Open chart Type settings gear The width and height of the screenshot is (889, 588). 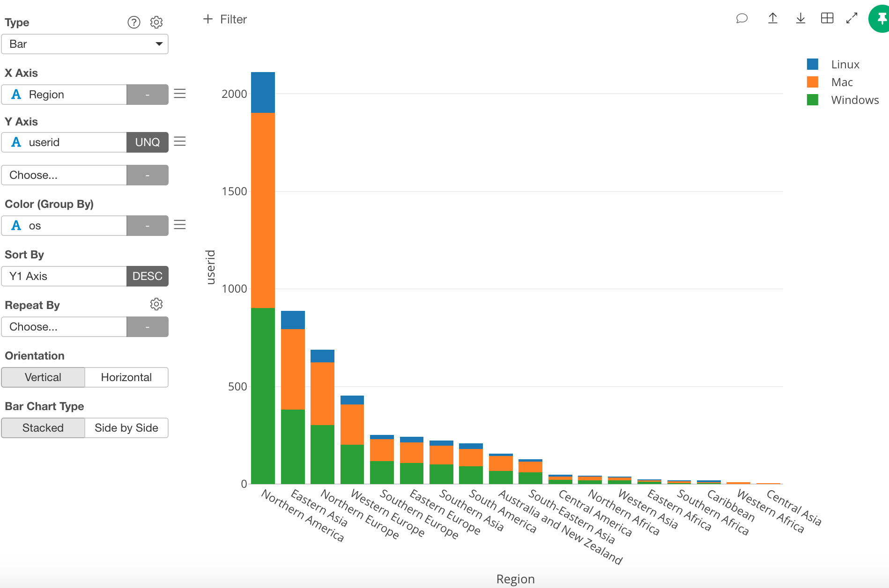[156, 22]
